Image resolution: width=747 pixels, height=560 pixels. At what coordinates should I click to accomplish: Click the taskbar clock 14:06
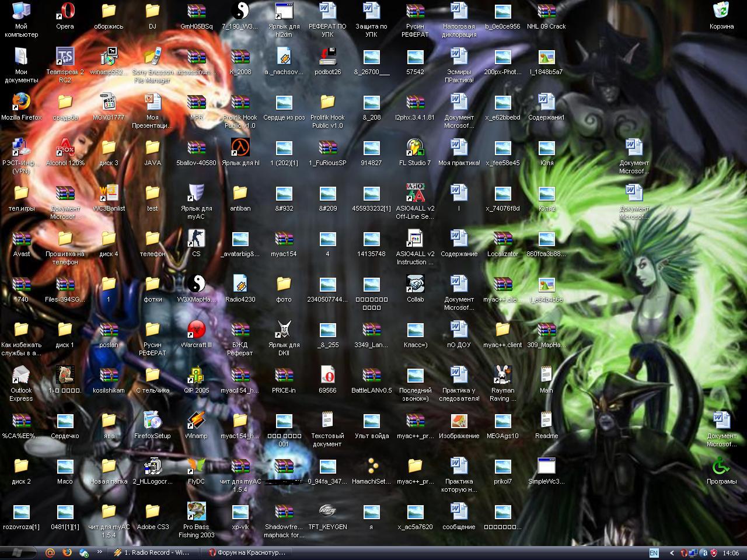731,553
